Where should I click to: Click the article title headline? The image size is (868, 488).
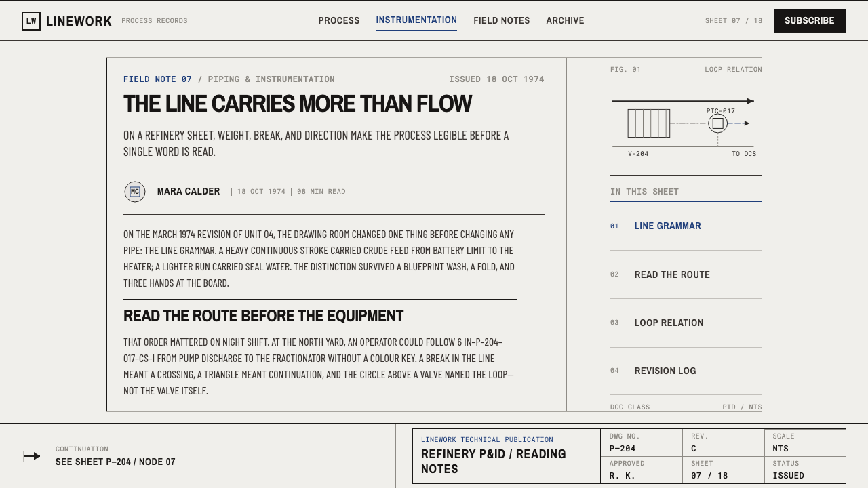298,104
